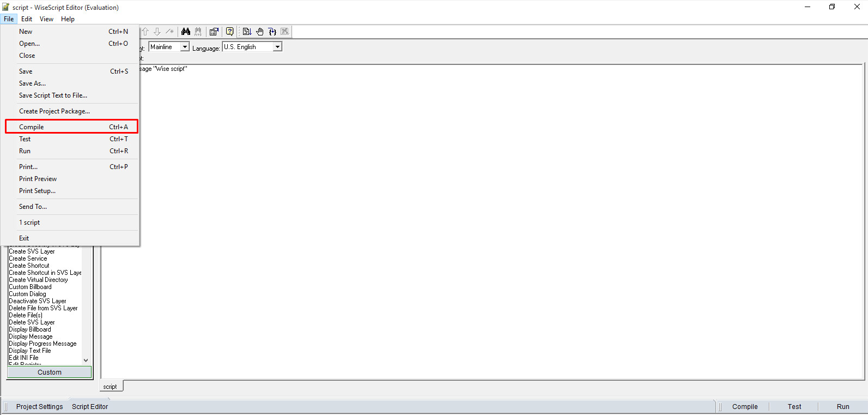The width and height of the screenshot is (868, 415).
Task: Select Display Billboard action
Action: click(x=30, y=329)
